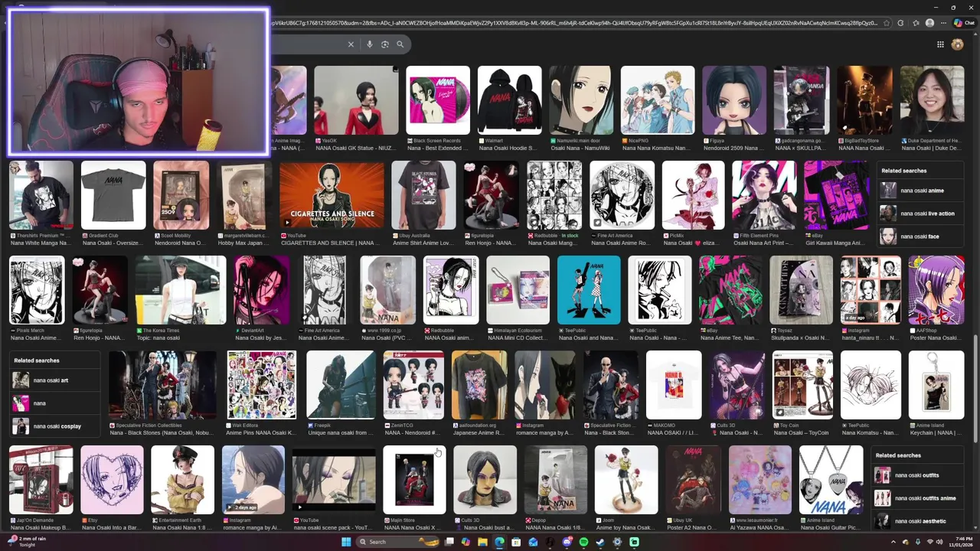Screen dimensions: 980x551
Task: Open the Wak Editora anime pins sticker image
Action: point(262,385)
